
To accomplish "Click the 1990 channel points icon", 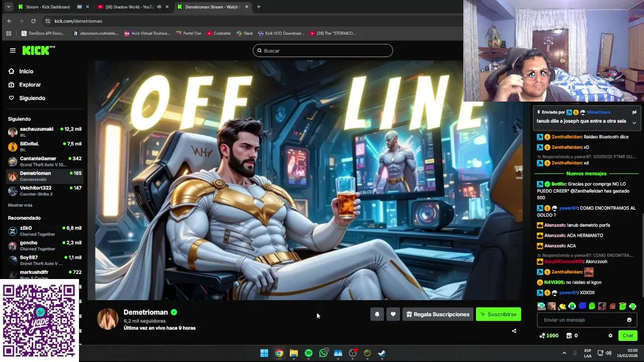I will pyautogui.click(x=542, y=335).
